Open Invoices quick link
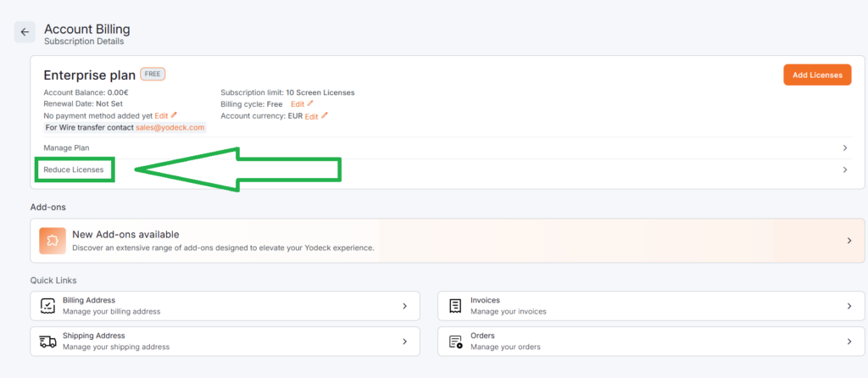The height and width of the screenshot is (378, 868). pos(486,300)
